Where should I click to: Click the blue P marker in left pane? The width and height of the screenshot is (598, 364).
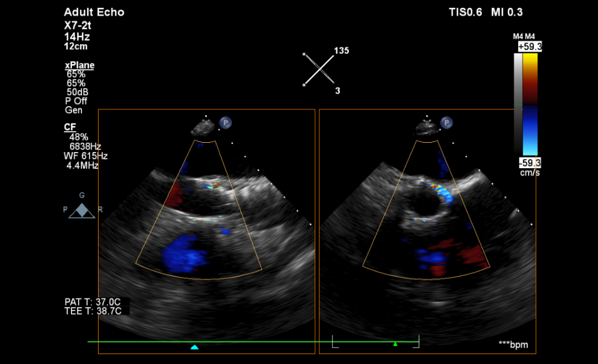(x=225, y=122)
